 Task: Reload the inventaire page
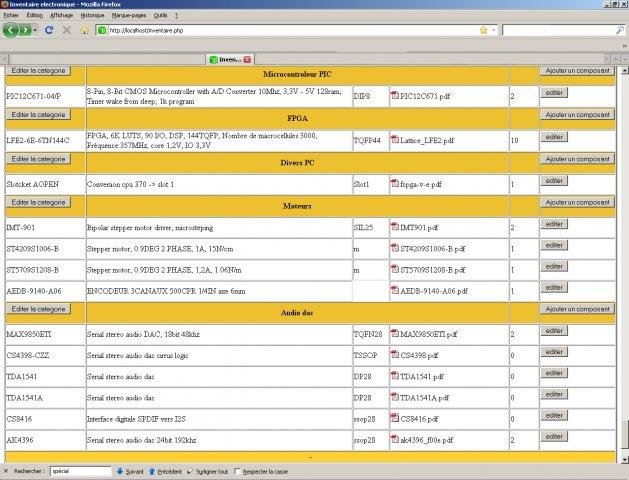[x=49, y=30]
